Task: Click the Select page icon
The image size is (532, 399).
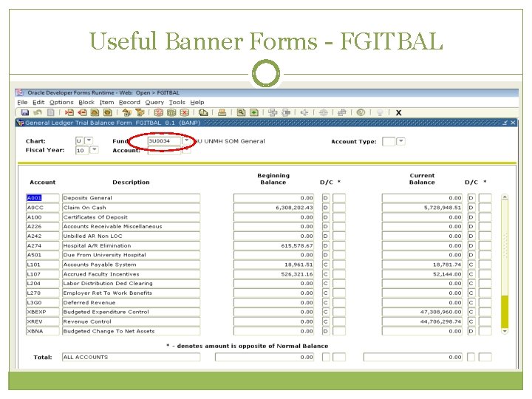Action: pos(51,112)
